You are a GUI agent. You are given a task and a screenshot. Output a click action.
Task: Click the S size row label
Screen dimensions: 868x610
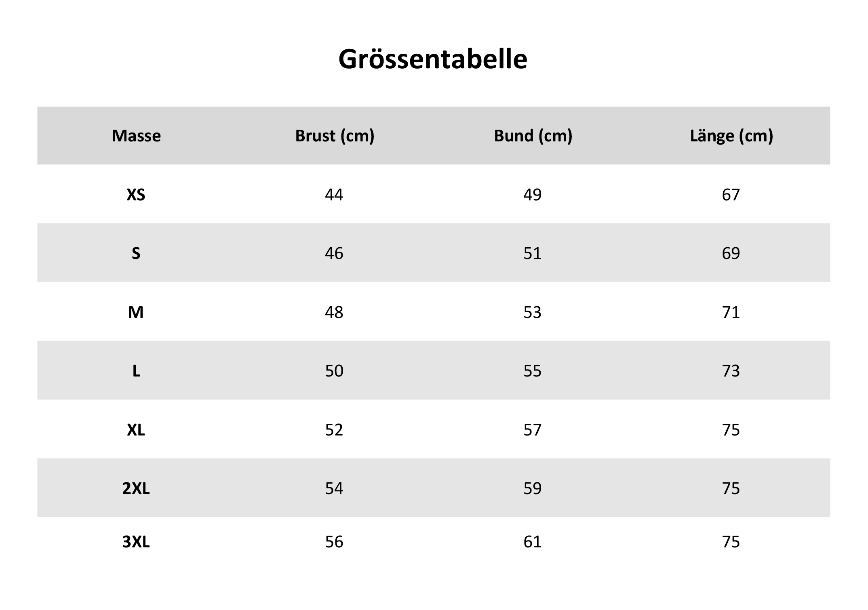point(136,253)
